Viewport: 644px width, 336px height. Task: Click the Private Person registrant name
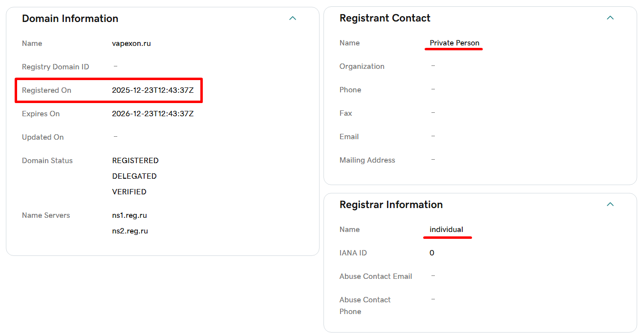[454, 43]
